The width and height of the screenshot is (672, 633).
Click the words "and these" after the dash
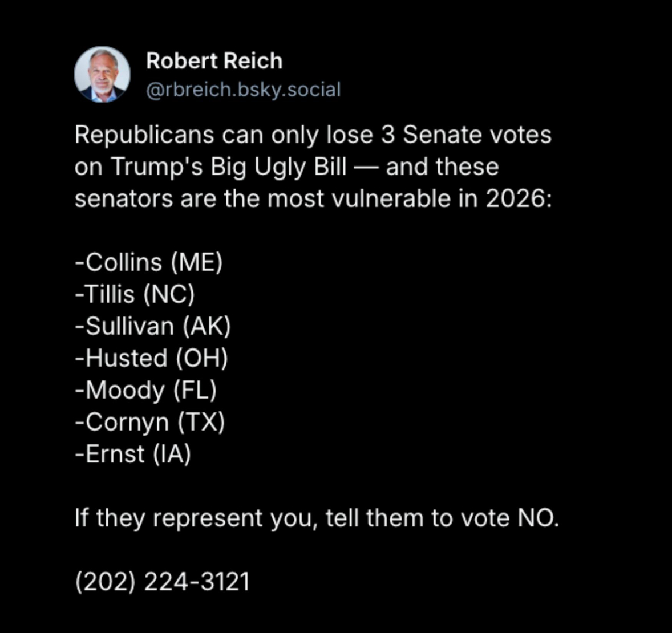click(442, 167)
